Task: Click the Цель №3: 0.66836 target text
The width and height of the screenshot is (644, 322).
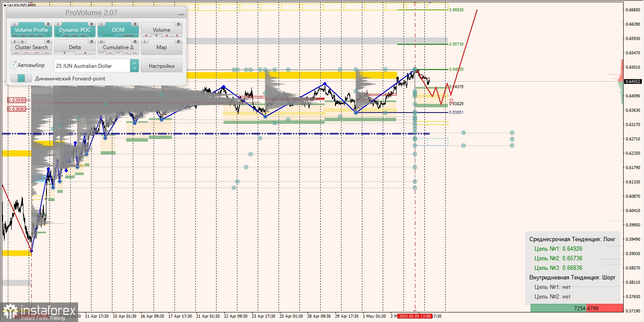Action: 558,268
